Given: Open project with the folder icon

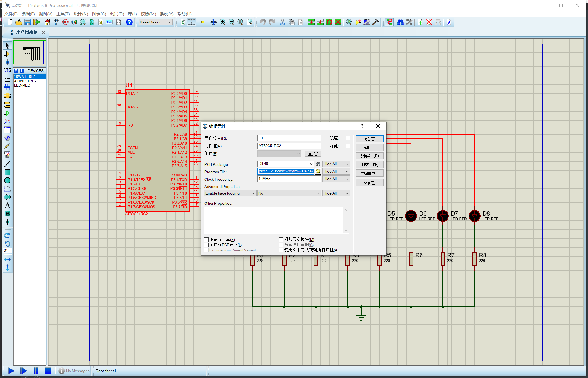Looking at the screenshot, I should (x=19, y=22).
